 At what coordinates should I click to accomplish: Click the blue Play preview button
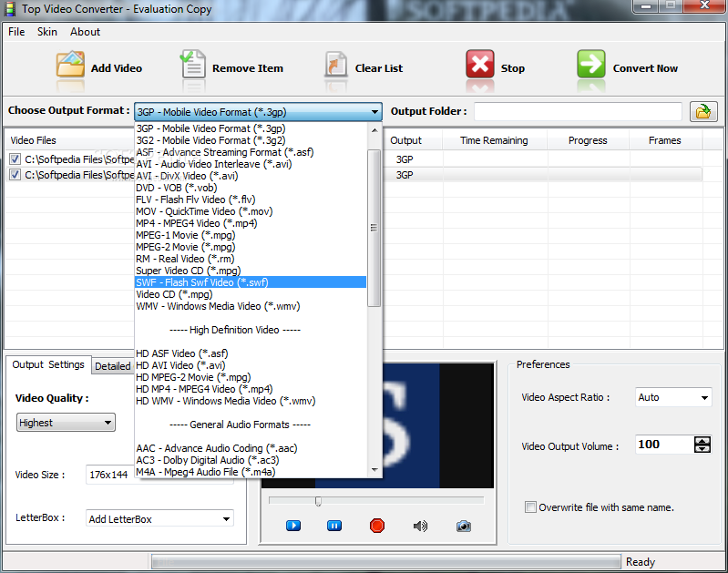pos(293,526)
